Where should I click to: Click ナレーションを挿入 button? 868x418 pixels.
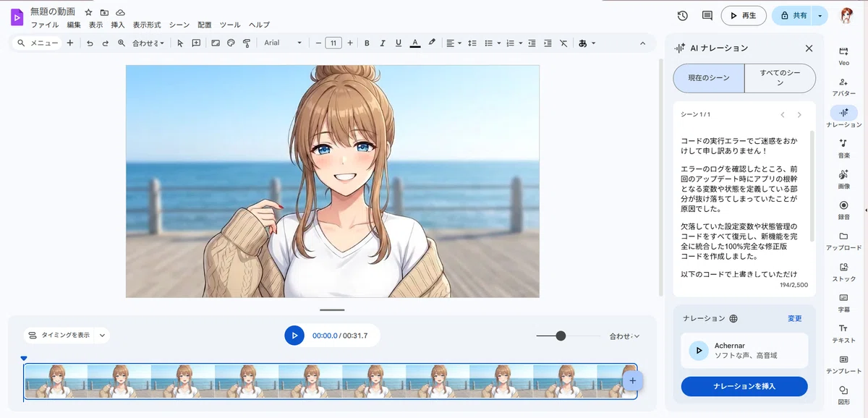(x=744, y=386)
